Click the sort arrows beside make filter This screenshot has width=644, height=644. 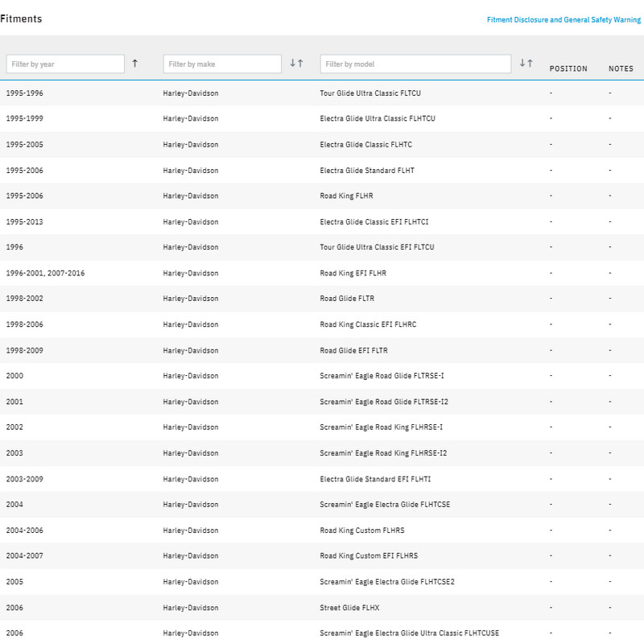point(296,64)
